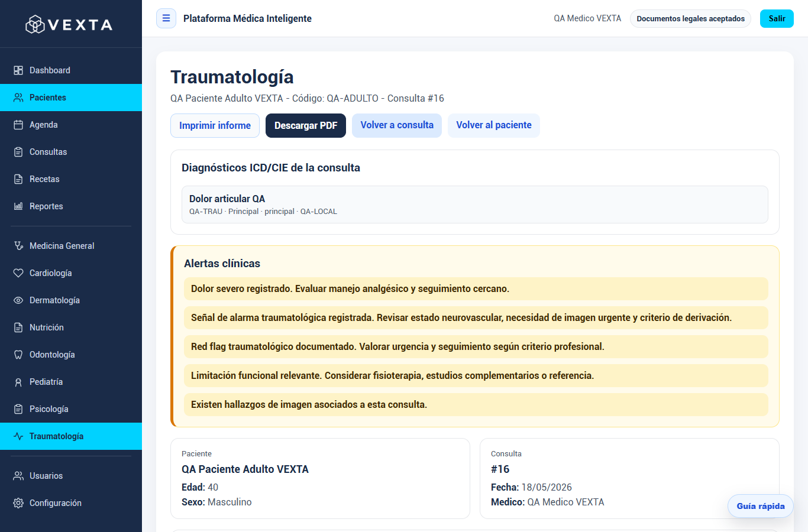Screen dimensions: 808x532
Task: Select Psicología in the sidebar
Action: pyautogui.click(x=71, y=409)
